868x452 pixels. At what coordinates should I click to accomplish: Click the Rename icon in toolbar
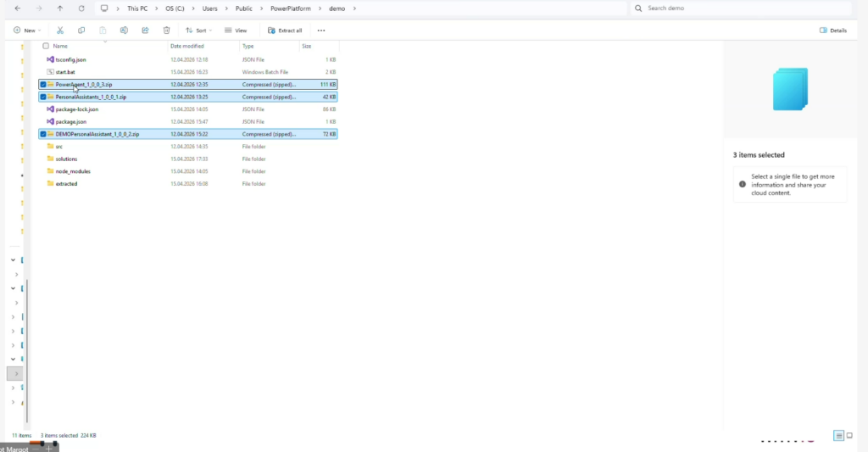pyautogui.click(x=124, y=31)
